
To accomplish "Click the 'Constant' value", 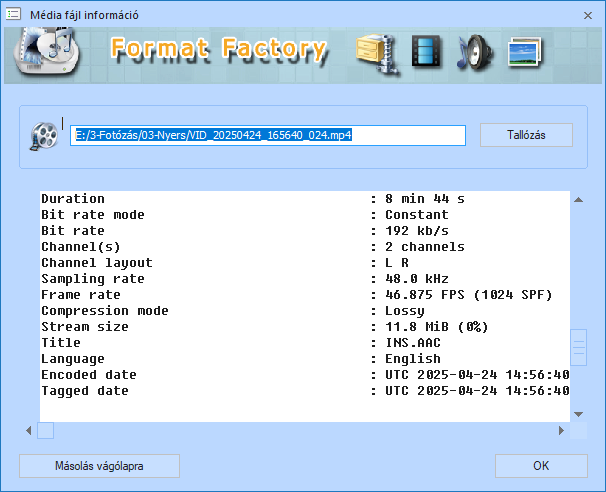I will click(417, 215).
